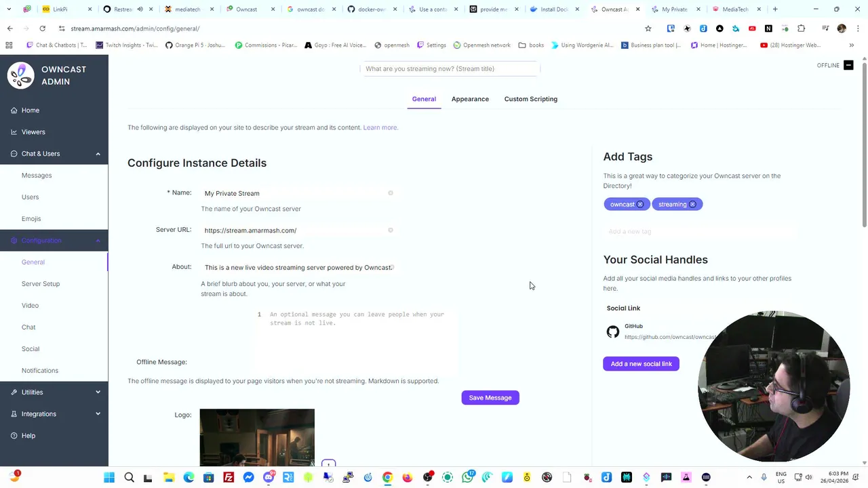The height and width of the screenshot is (488, 868).
Task: Collapse the Chat & Users menu section
Action: (x=98, y=154)
